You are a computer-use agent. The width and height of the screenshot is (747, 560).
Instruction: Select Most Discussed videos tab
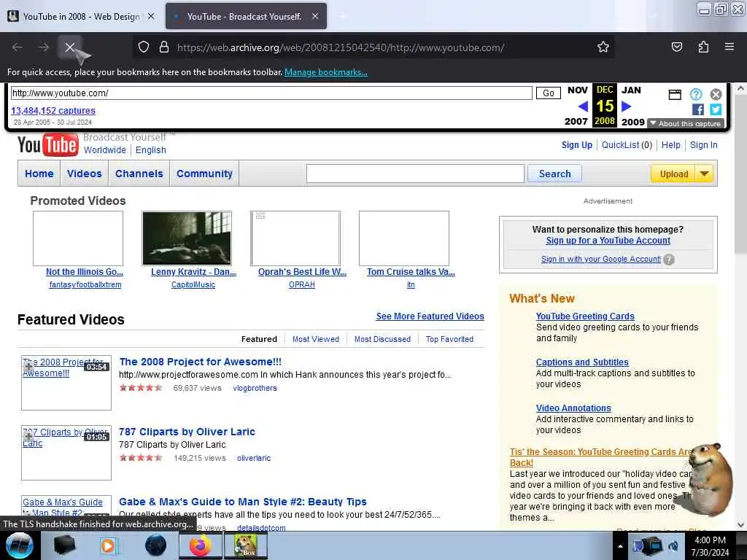pos(382,339)
